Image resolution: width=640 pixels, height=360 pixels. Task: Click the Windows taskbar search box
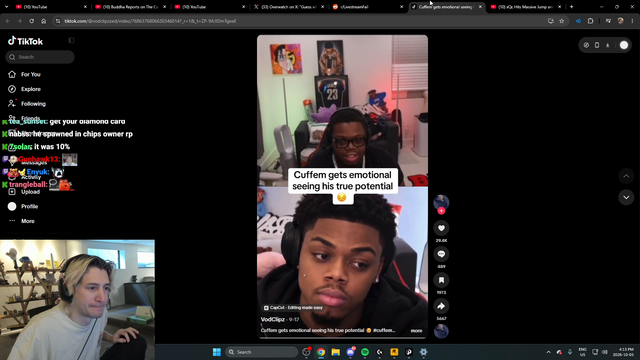click(x=262, y=352)
